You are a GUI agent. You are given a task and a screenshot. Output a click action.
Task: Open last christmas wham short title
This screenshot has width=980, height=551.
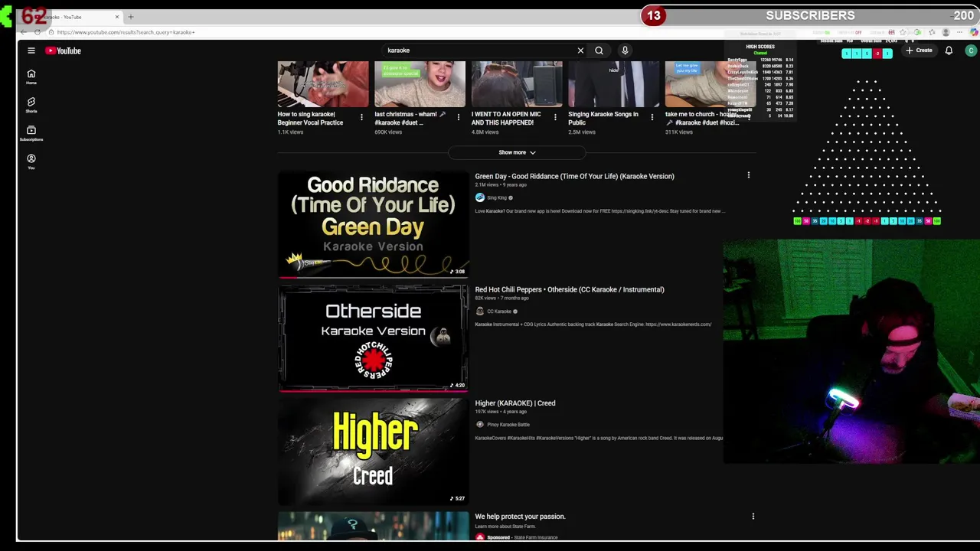[x=412, y=119]
